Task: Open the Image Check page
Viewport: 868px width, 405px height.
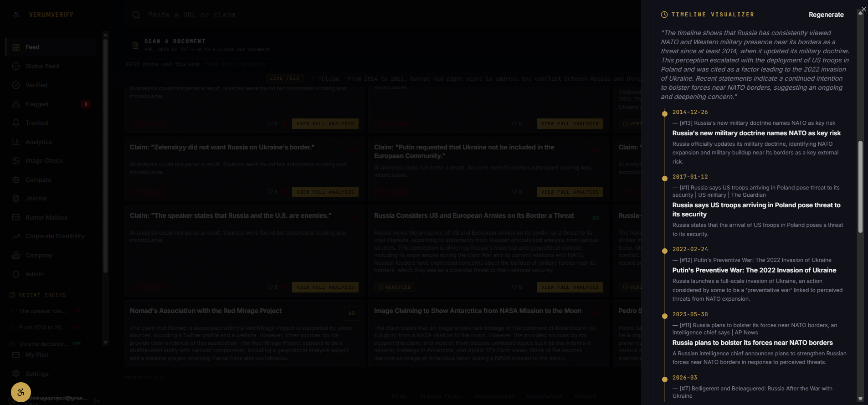Action: click(x=51, y=161)
